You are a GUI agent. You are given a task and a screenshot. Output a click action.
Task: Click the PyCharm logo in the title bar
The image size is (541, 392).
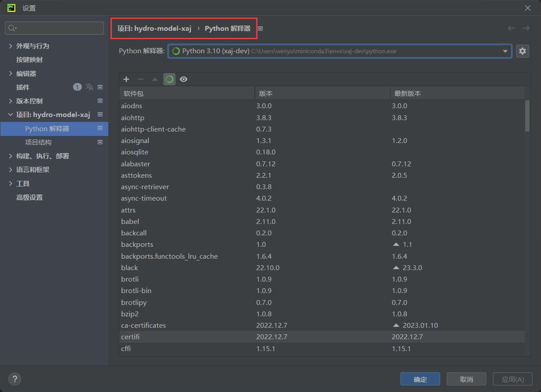click(x=11, y=7)
